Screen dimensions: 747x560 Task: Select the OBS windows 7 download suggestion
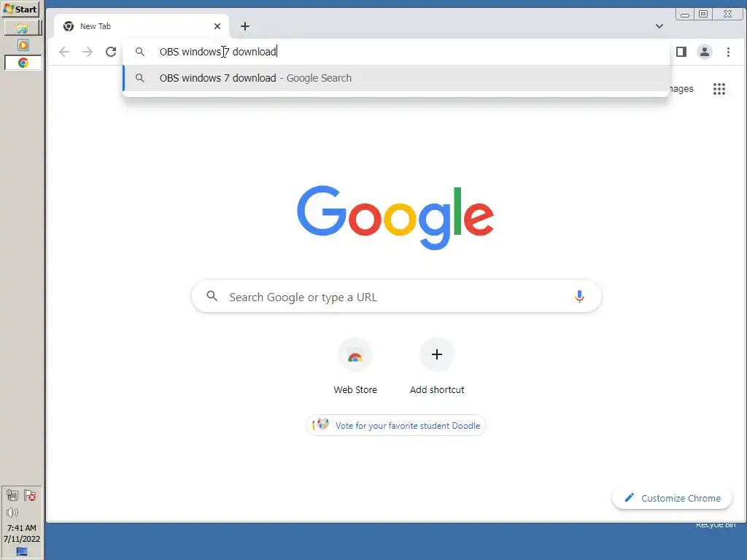396,78
